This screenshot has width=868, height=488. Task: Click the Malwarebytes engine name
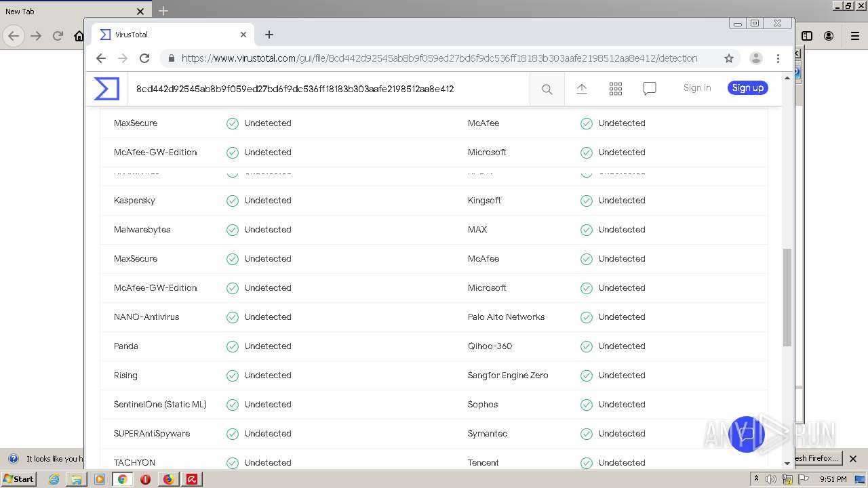[142, 230]
